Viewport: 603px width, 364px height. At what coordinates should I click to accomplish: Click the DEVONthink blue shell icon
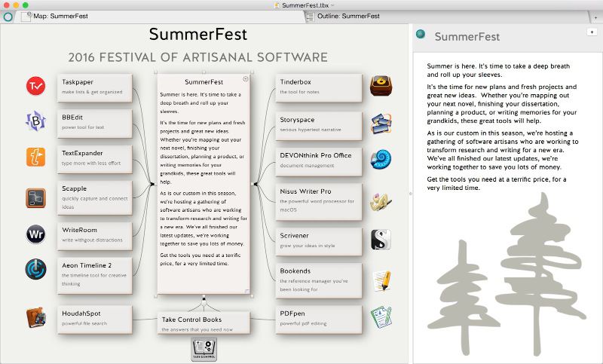click(381, 159)
